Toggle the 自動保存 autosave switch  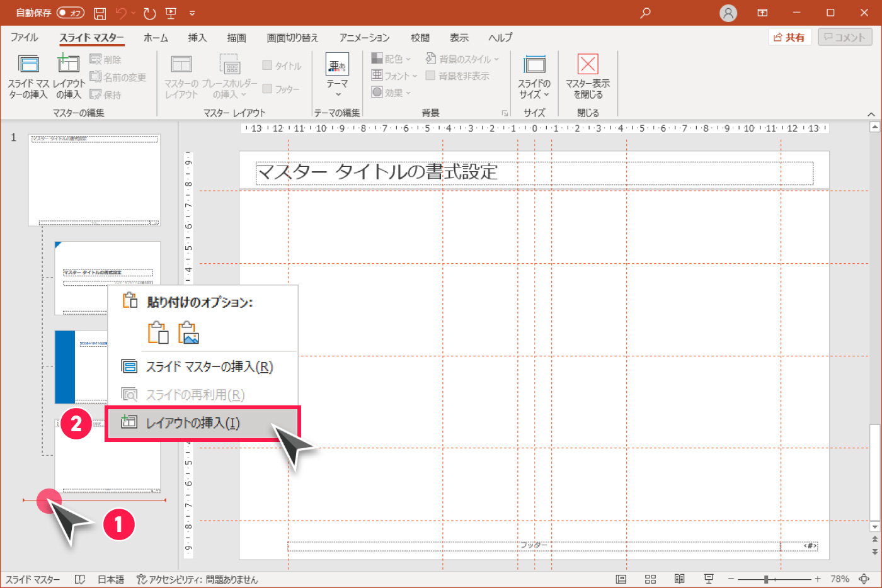tap(71, 13)
